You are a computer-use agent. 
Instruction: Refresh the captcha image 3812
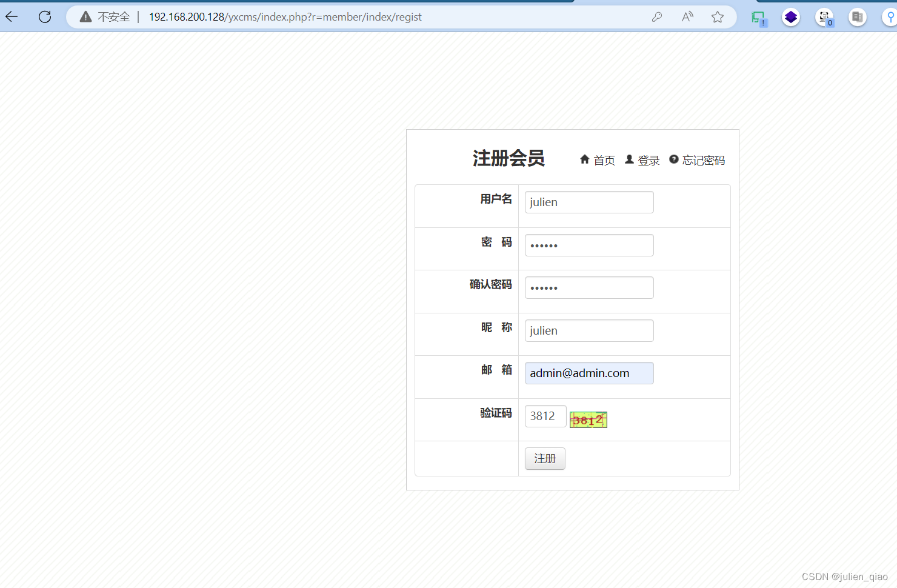coord(589,419)
